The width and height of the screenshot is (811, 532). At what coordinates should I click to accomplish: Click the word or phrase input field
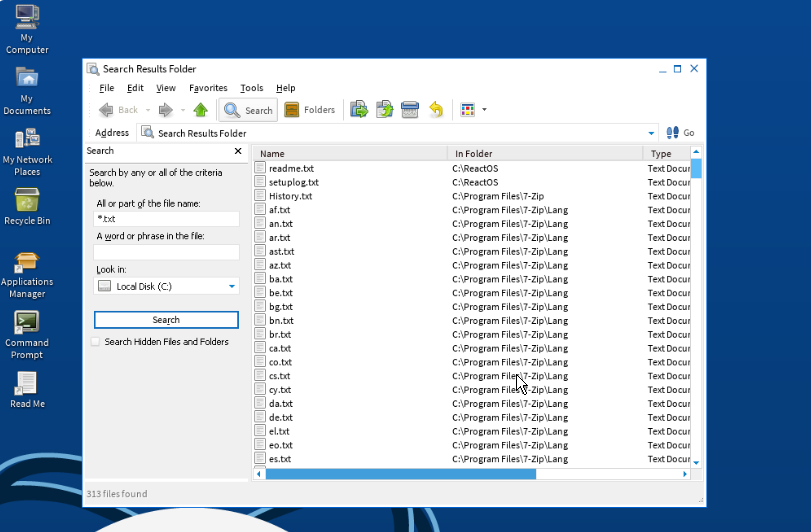pos(166,252)
